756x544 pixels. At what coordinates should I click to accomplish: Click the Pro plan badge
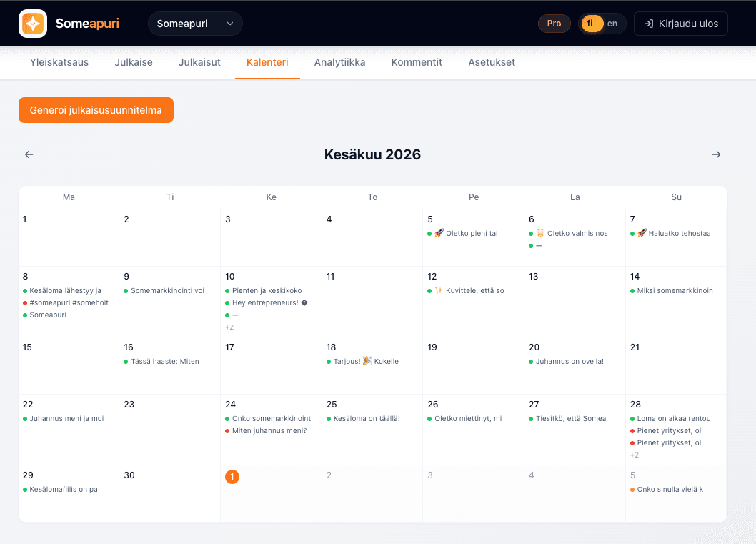coord(554,24)
